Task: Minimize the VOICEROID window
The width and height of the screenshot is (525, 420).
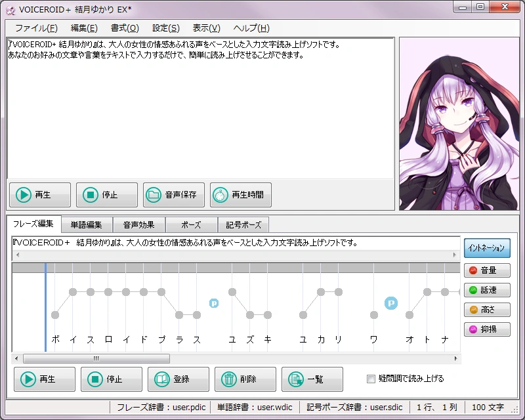Action: pyautogui.click(x=463, y=7)
